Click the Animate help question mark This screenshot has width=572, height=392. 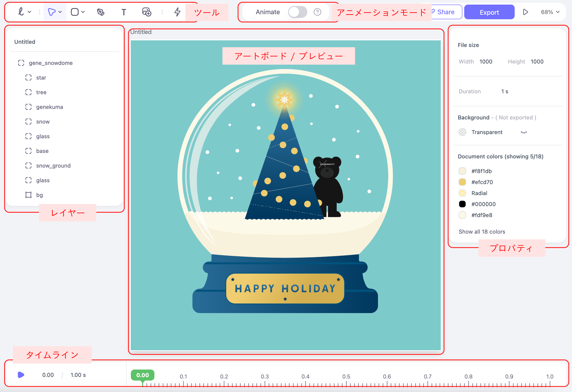[x=317, y=12]
